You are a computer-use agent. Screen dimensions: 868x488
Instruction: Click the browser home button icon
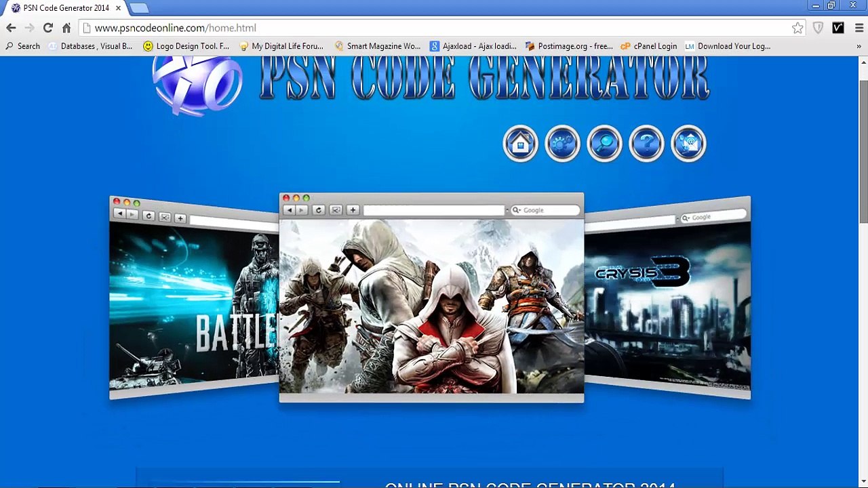click(66, 28)
